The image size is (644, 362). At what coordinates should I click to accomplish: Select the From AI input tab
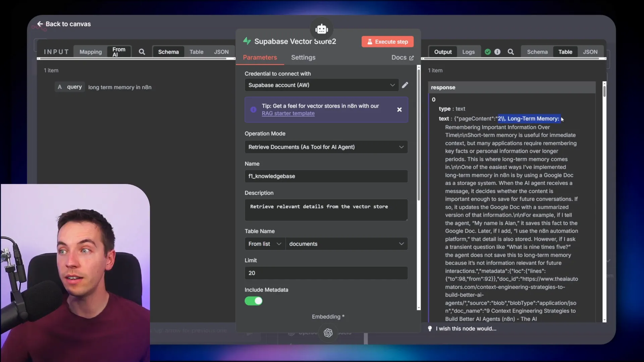119,52
